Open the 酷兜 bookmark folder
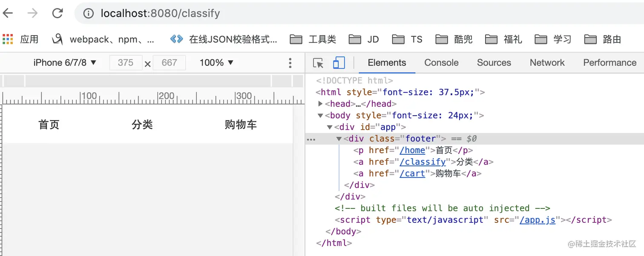The height and width of the screenshot is (256, 644). tap(454, 39)
